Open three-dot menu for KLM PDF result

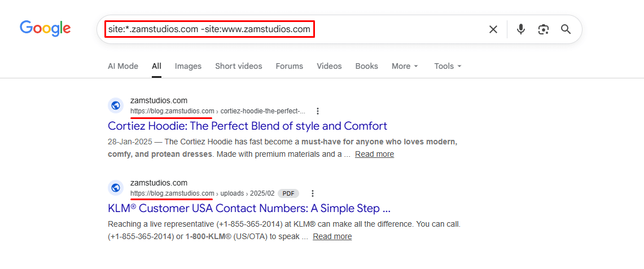pos(313,193)
